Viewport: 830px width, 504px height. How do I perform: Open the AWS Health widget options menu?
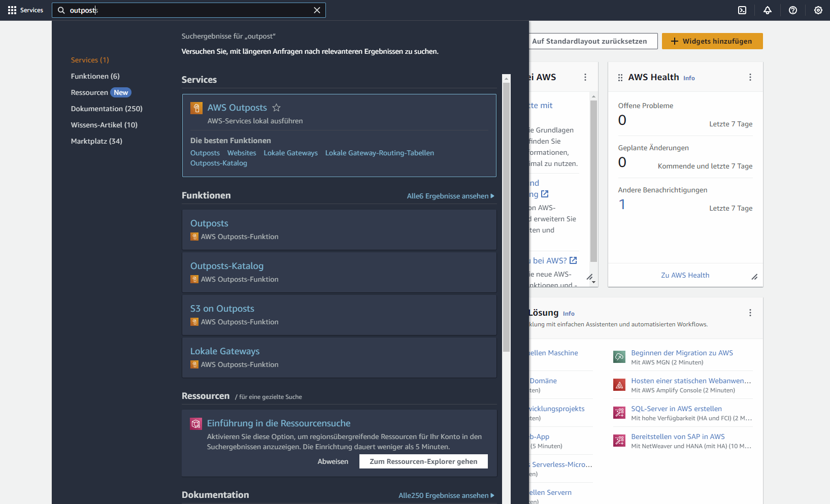coord(750,77)
